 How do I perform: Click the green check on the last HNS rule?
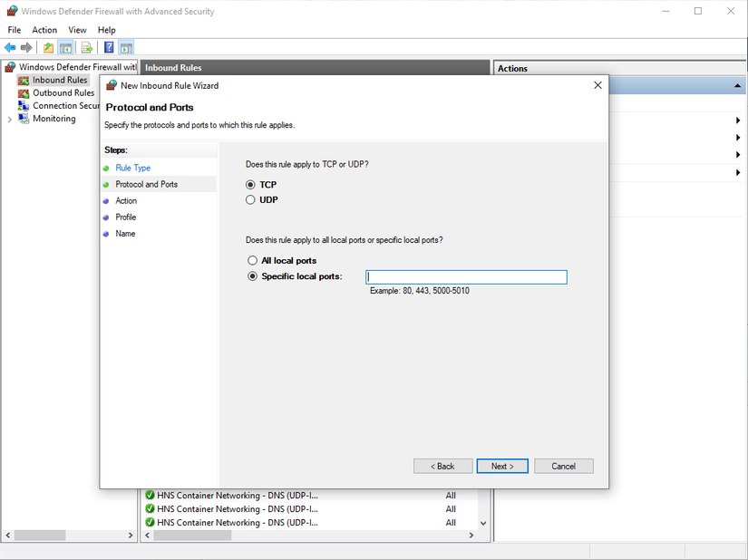(x=150, y=522)
